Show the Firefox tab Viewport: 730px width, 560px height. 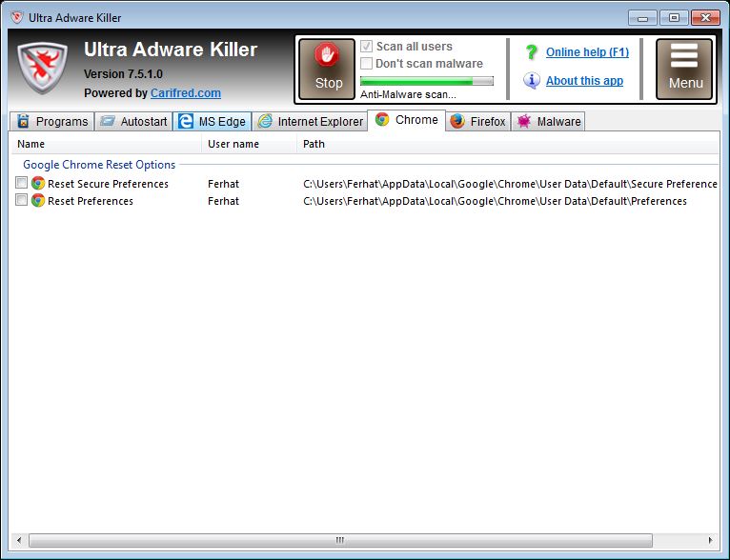coord(478,121)
